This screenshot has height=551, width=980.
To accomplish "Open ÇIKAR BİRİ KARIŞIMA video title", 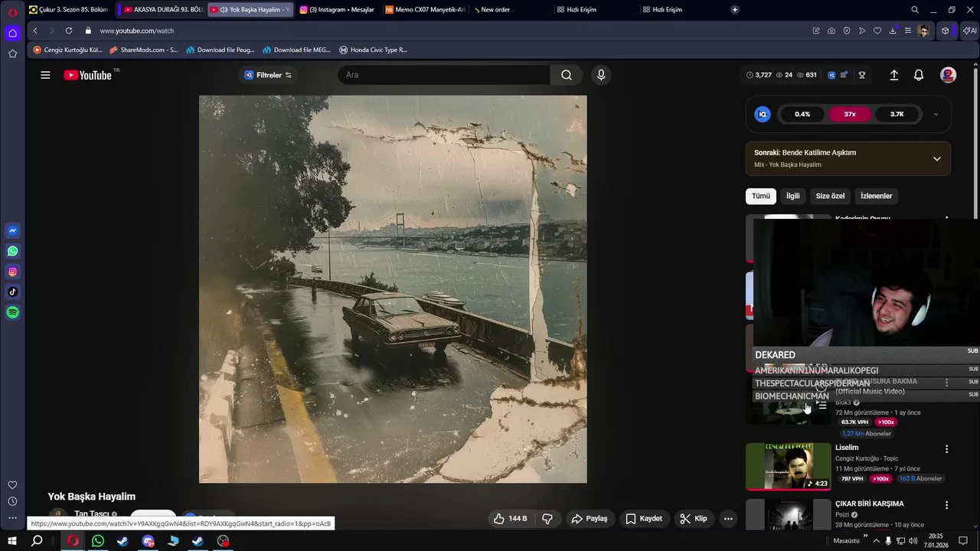I will (x=869, y=504).
